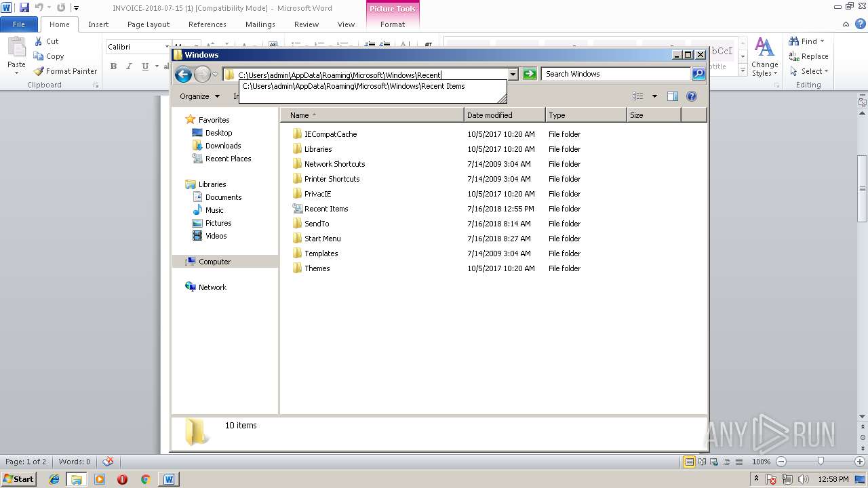Switch to Full Screen Reading view in Word
868x488 pixels.
click(703, 462)
